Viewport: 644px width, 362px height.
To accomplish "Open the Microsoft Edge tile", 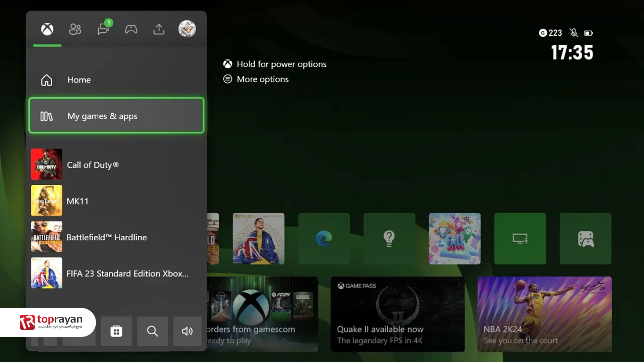I will click(324, 239).
